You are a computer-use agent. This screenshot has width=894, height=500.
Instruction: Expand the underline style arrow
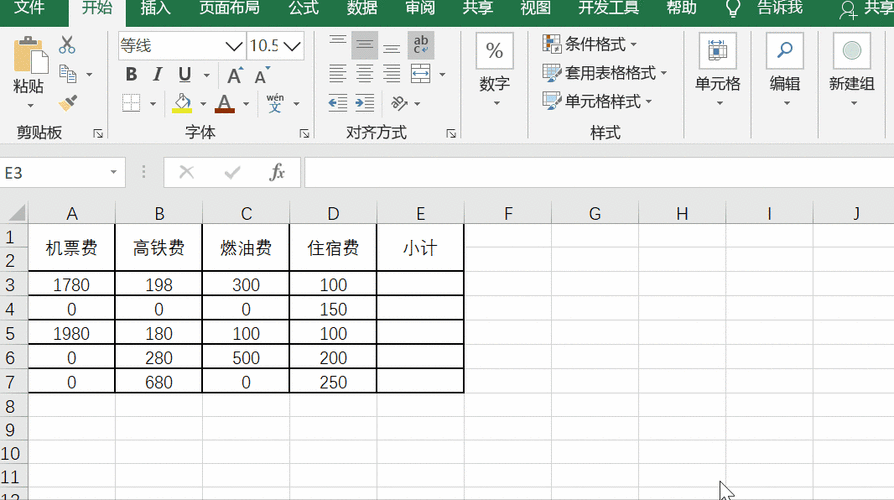point(206,75)
